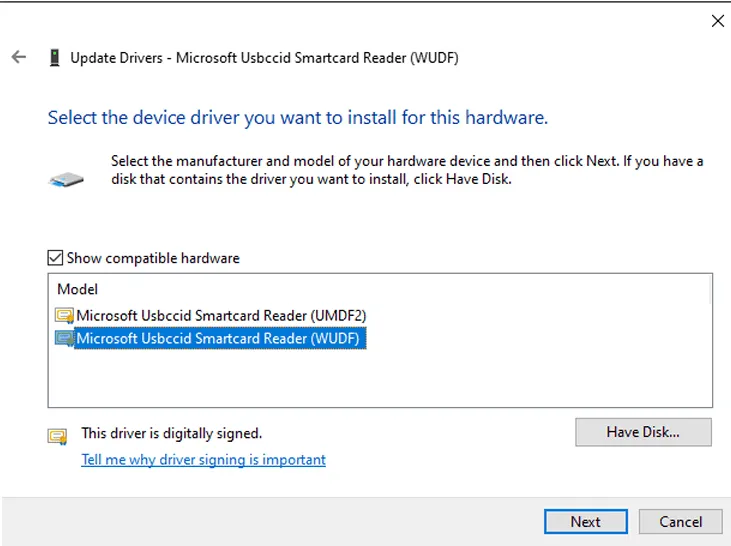This screenshot has width=731, height=546.
Task: Cancel the driver update wizard
Action: tap(680, 521)
